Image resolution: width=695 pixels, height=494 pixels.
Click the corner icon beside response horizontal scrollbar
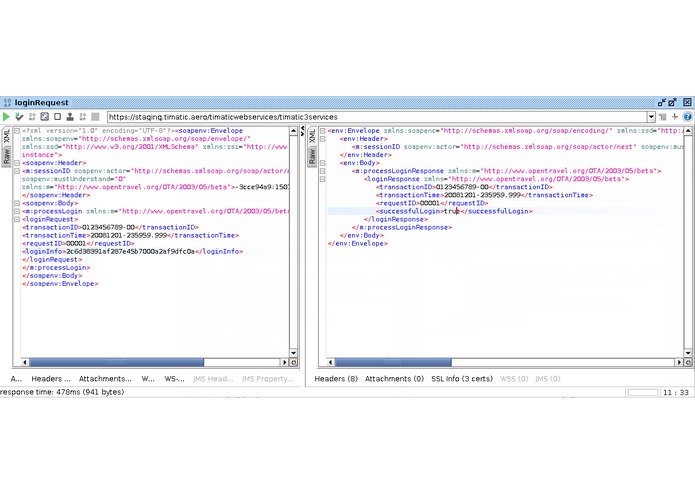click(688, 362)
